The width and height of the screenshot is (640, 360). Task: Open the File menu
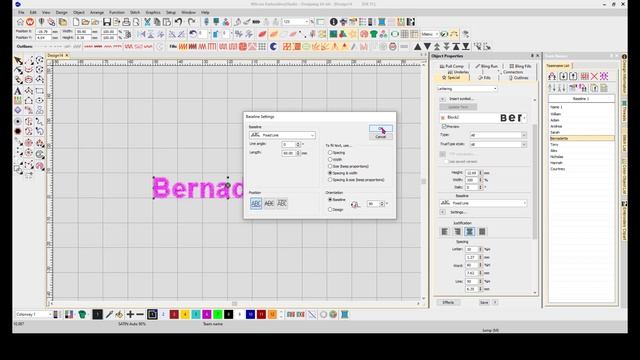click(21, 13)
